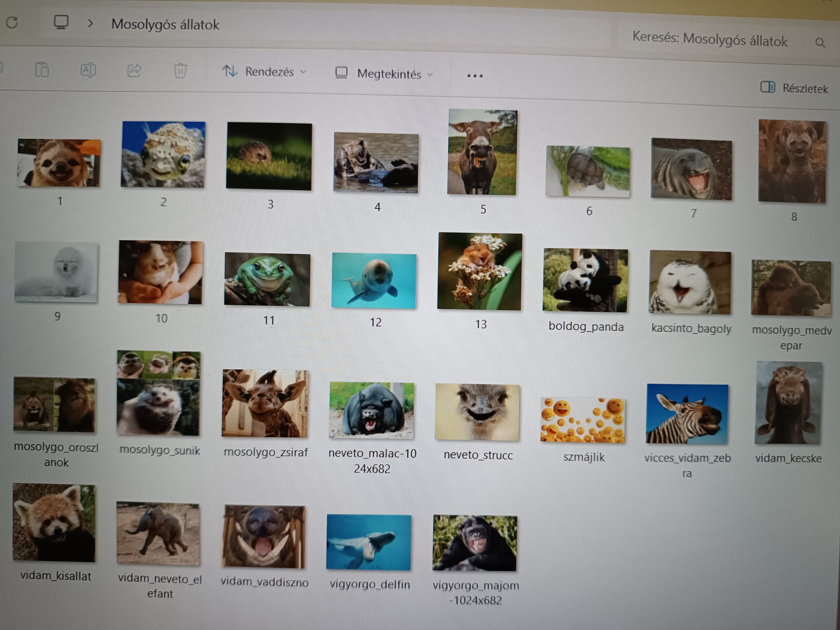Select donkey thumbnail of file 5
Screen dimensions: 840x630
click(x=482, y=152)
